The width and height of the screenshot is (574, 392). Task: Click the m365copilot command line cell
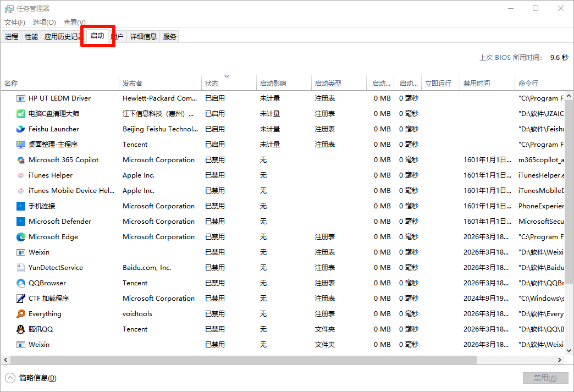542,160
